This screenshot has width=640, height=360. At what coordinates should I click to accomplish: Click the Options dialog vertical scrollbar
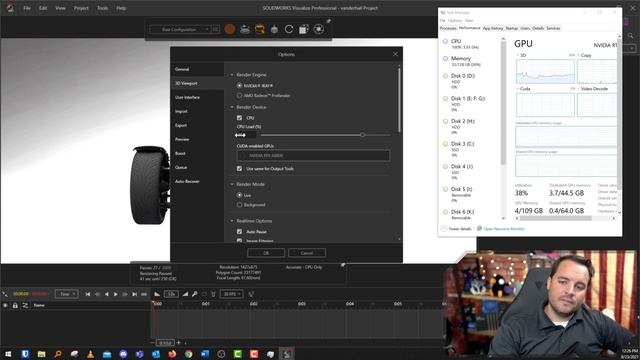click(x=399, y=100)
